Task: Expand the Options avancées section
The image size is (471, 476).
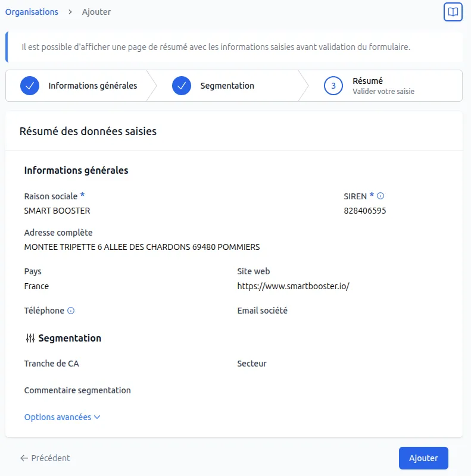Action: pos(58,416)
